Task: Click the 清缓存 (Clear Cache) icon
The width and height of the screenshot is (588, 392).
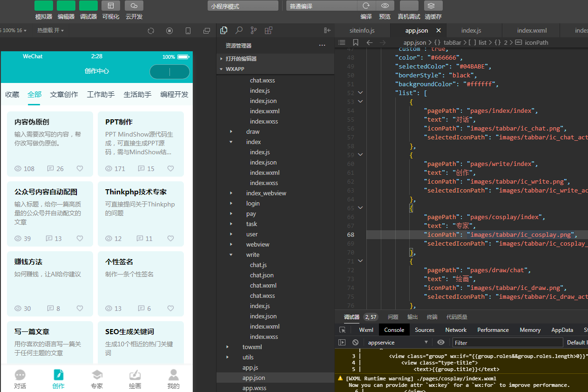Action: (x=433, y=6)
